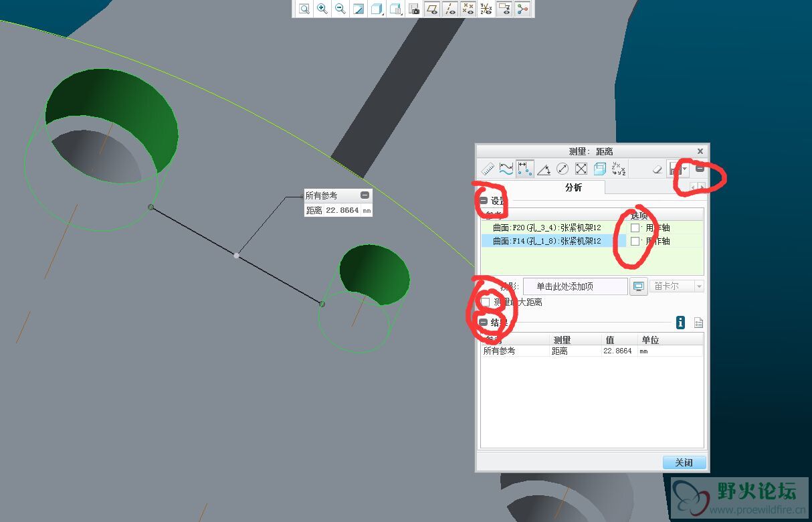Click the 距离 22.8664 mm viewport label
812x522 pixels.
pyautogui.click(x=338, y=210)
